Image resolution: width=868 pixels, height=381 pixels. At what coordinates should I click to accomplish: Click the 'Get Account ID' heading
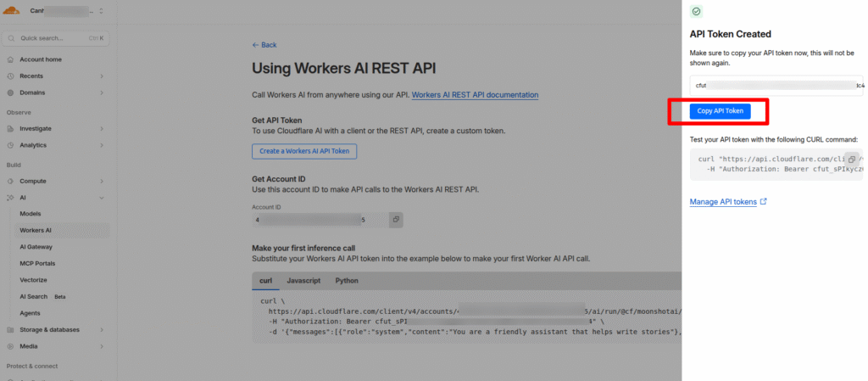point(279,179)
